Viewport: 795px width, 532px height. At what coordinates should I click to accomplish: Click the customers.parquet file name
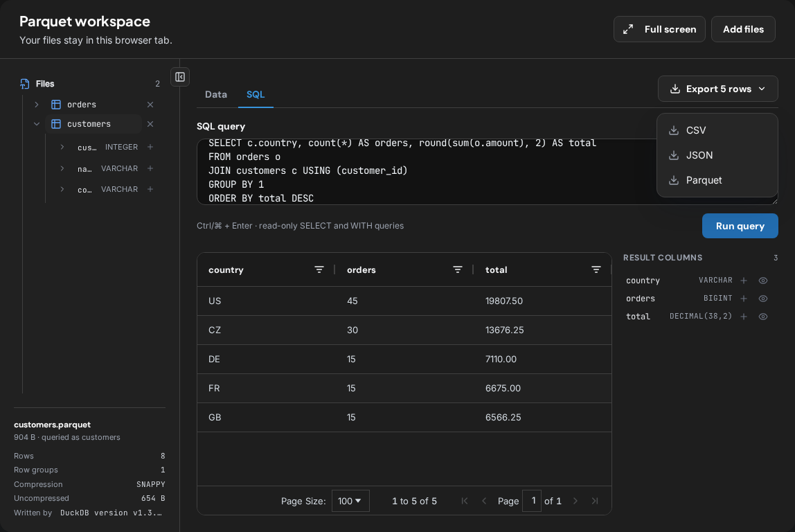click(52, 425)
